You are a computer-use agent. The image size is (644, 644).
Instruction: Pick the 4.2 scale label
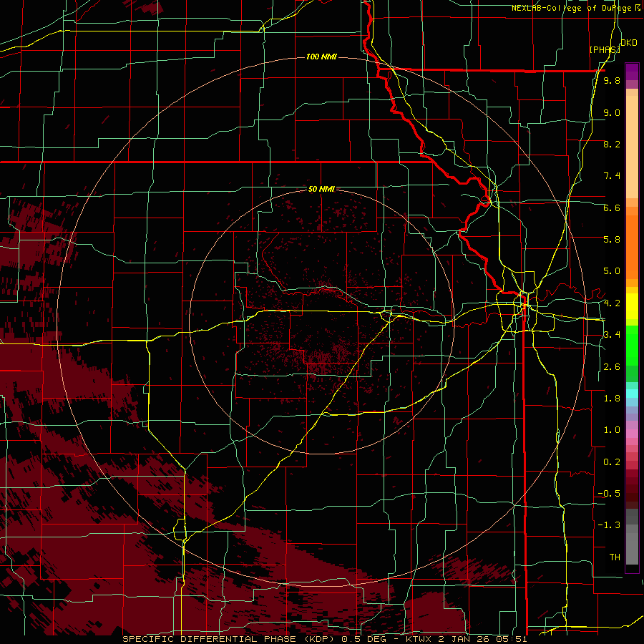pos(612,303)
